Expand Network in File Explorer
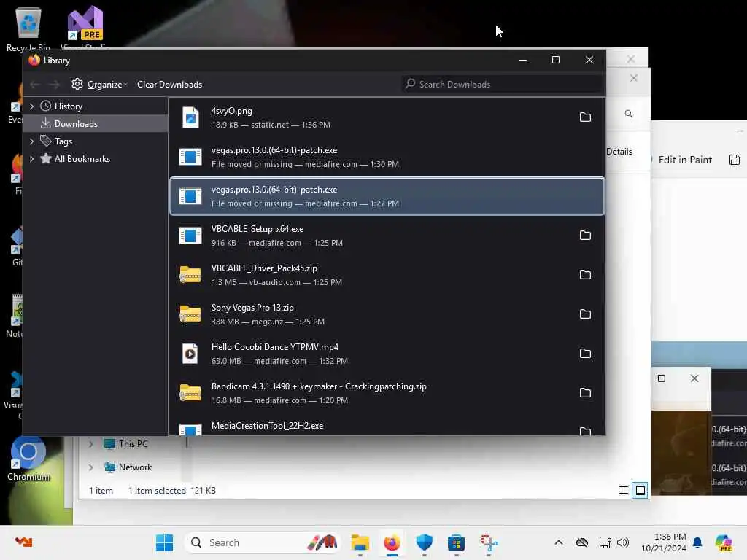Viewport: 747px width, 560px height. point(91,467)
